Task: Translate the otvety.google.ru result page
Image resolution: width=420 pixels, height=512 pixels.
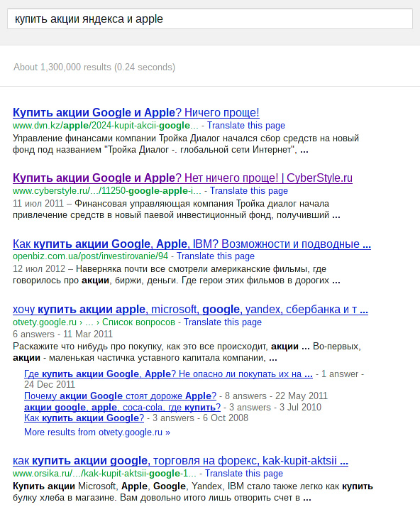Action: (223, 322)
